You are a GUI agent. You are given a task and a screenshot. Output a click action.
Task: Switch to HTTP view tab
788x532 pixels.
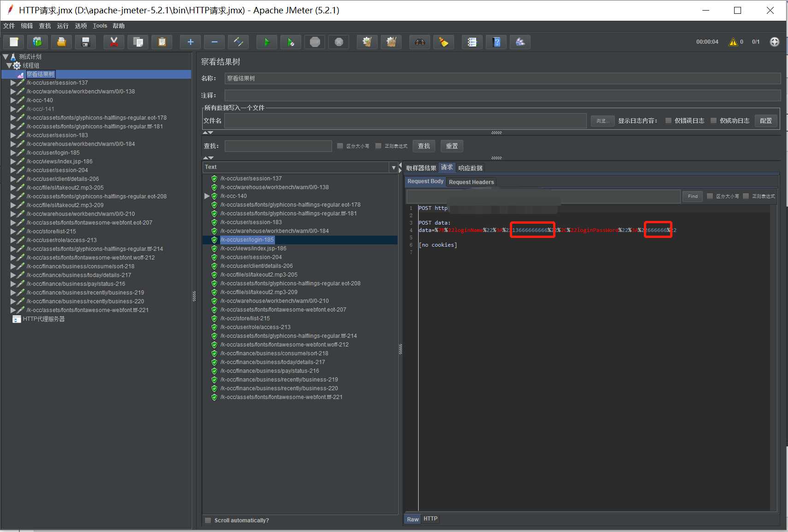tap(431, 519)
